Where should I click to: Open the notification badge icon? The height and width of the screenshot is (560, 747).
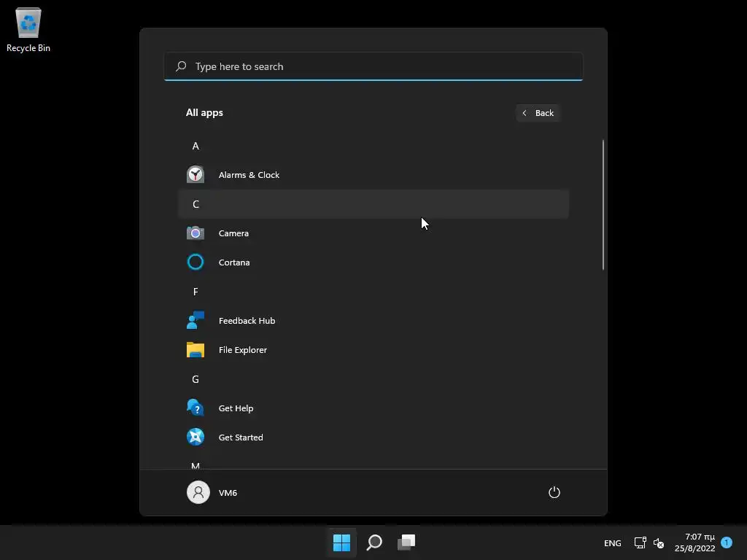[727, 542]
